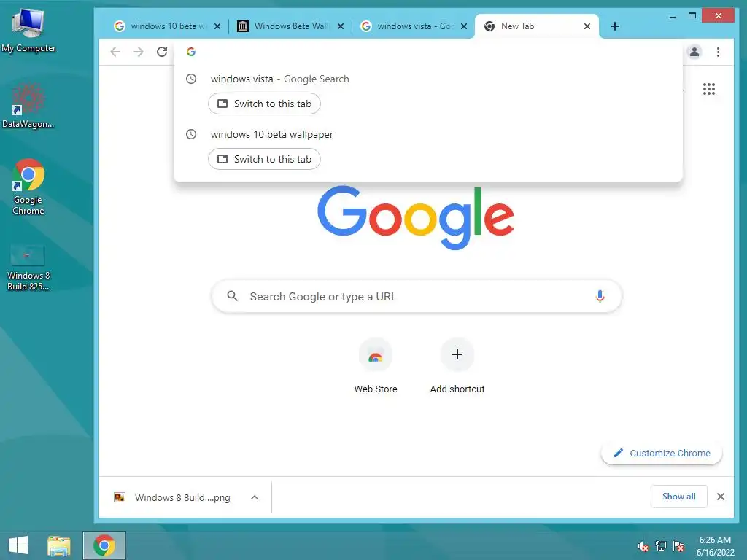Expand the Windows 8 Build download options chevron

coord(255,497)
